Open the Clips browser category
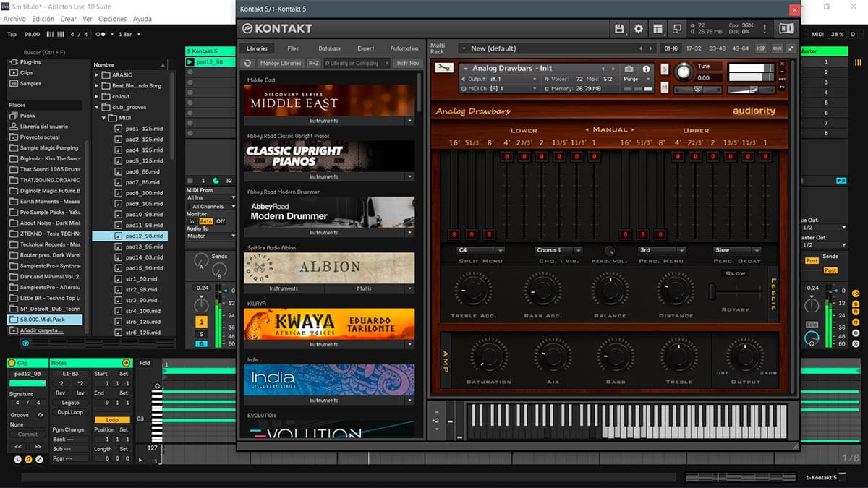The width and height of the screenshot is (868, 488). pyautogui.click(x=22, y=73)
